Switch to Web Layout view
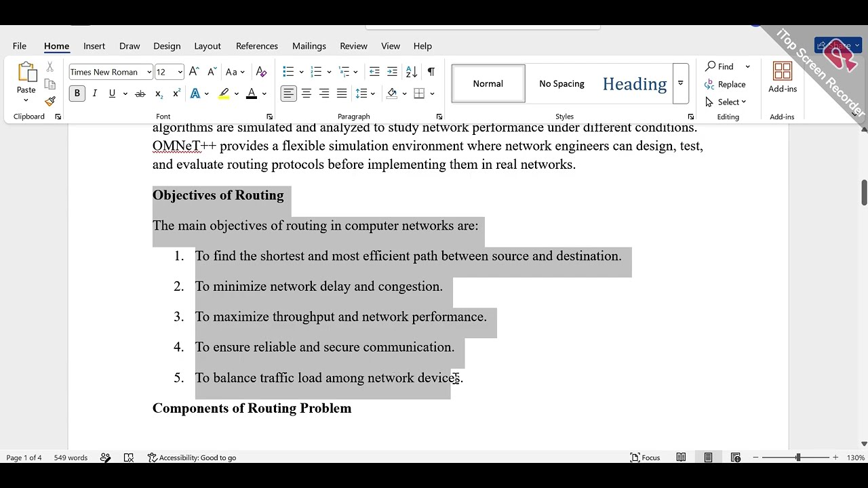Screen dimensions: 868x488 tap(735, 457)
